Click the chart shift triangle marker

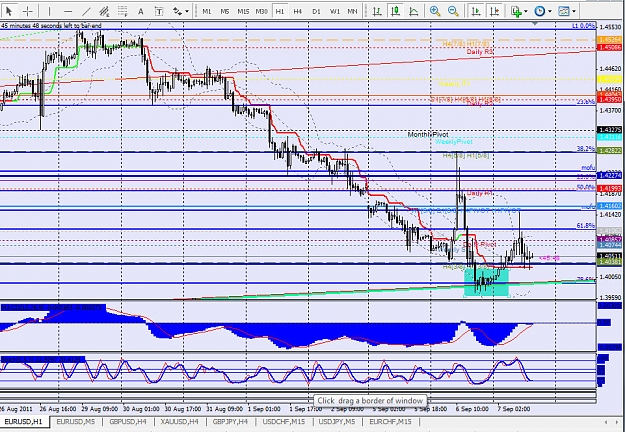536,24
